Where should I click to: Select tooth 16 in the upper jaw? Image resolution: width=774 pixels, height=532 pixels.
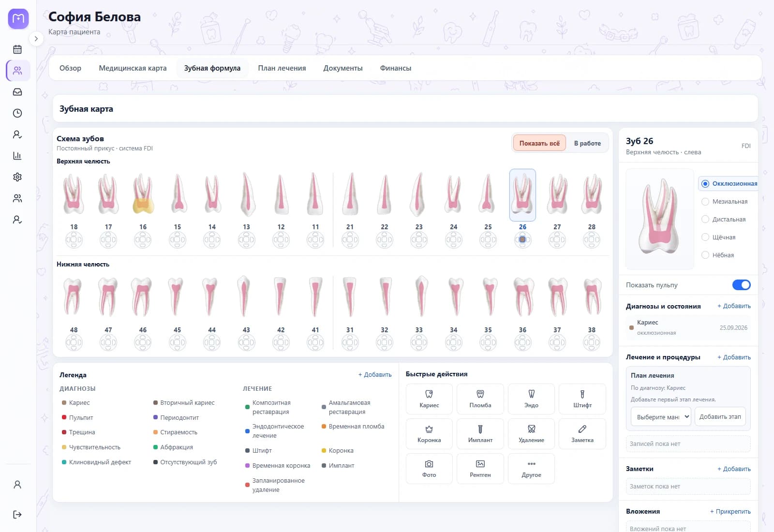click(143, 194)
